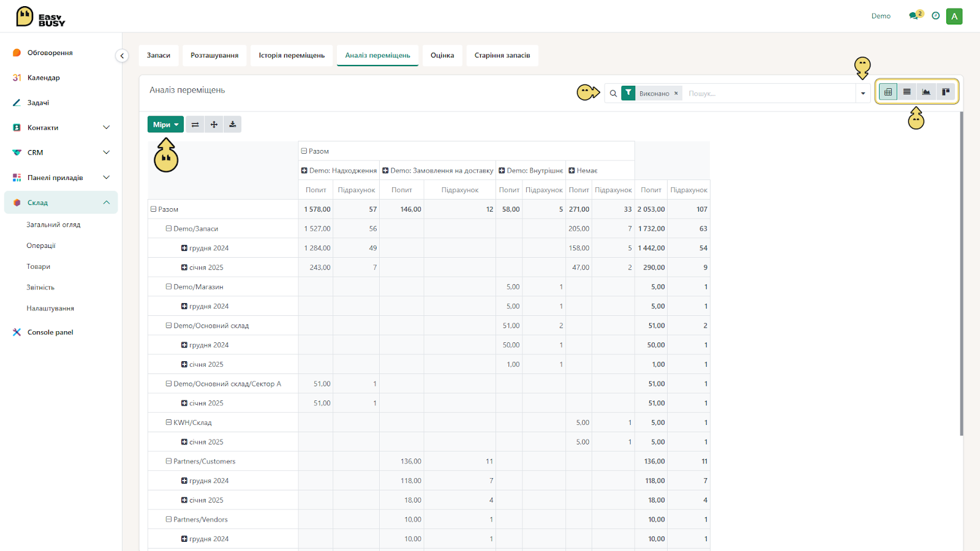The image size is (980, 551).
Task: Switch to the graph chart view icon
Action: pyautogui.click(x=926, y=92)
